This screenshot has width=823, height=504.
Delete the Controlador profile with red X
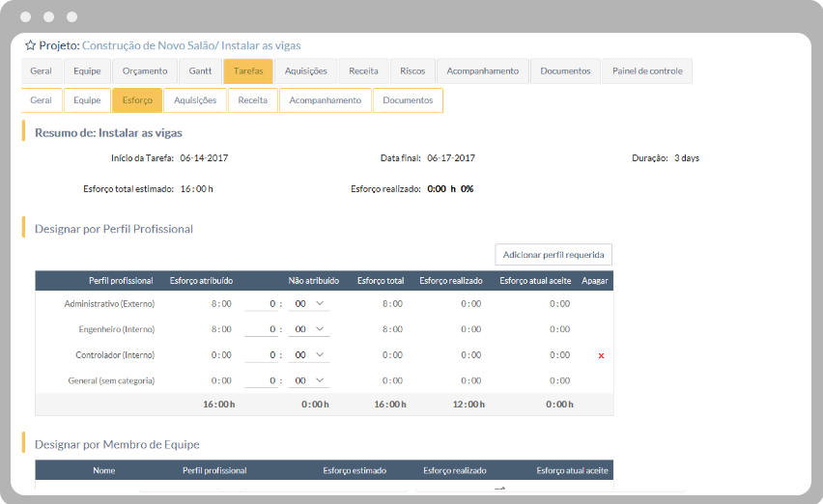[x=601, y=356]
